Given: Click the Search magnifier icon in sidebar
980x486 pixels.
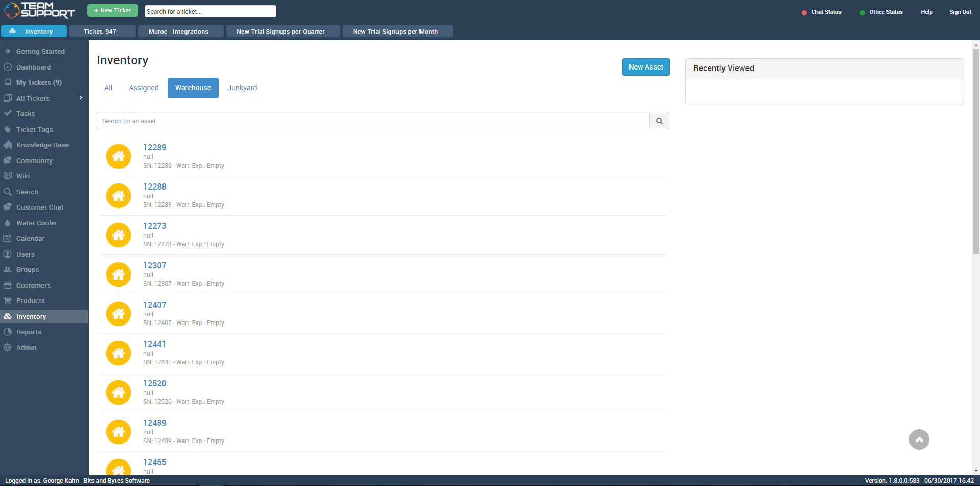Looking at the screenshot, I should (8, 192).
